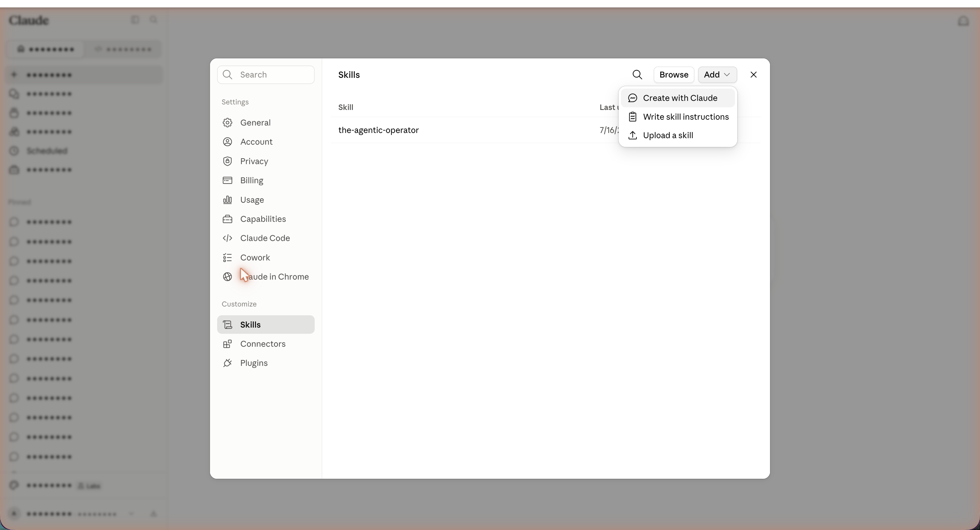Click the Skills scroll icon
The width and height of the screenshot is (980, 530).
227,324
